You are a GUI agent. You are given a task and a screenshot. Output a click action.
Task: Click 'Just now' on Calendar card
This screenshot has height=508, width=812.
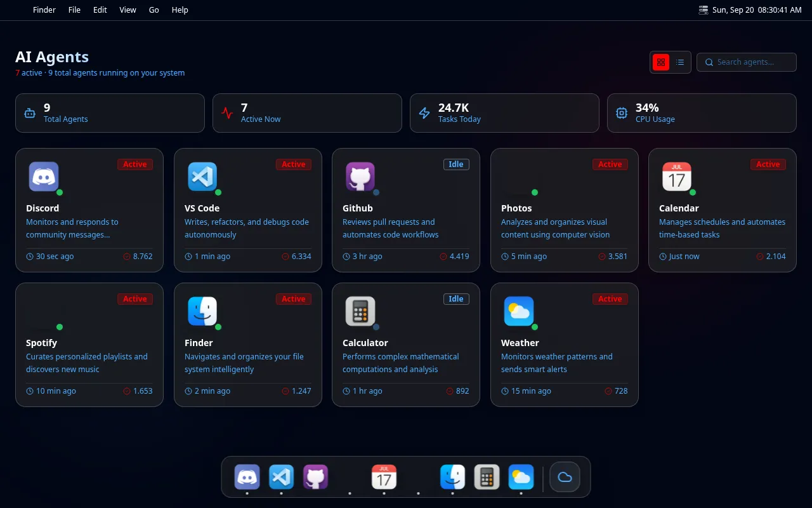tap(684, 257)
